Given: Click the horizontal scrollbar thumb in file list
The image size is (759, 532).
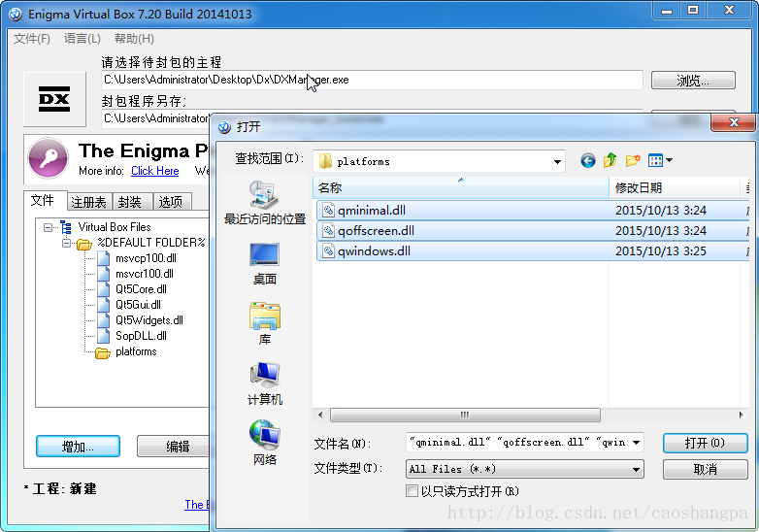Looking at the screenshot, I should click(465, 415).
